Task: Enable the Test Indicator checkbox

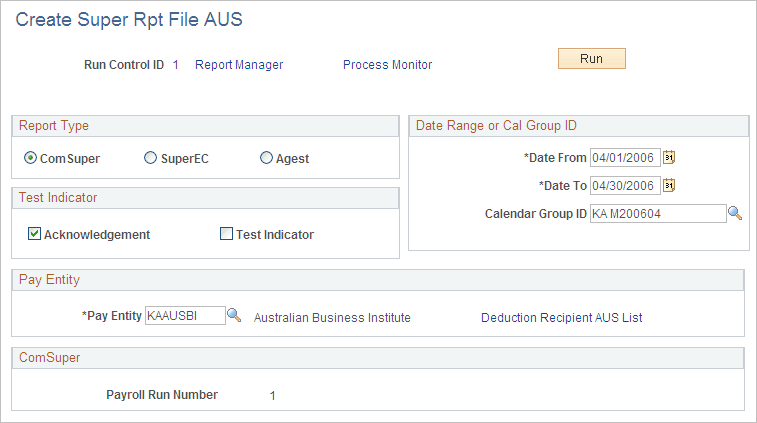Action: pyautogui.click(x=226, y=234)
